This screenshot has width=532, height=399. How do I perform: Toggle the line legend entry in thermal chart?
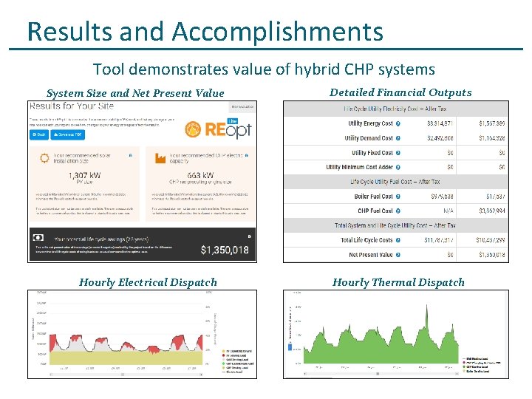pyautogui.click(x=475, y=358)
